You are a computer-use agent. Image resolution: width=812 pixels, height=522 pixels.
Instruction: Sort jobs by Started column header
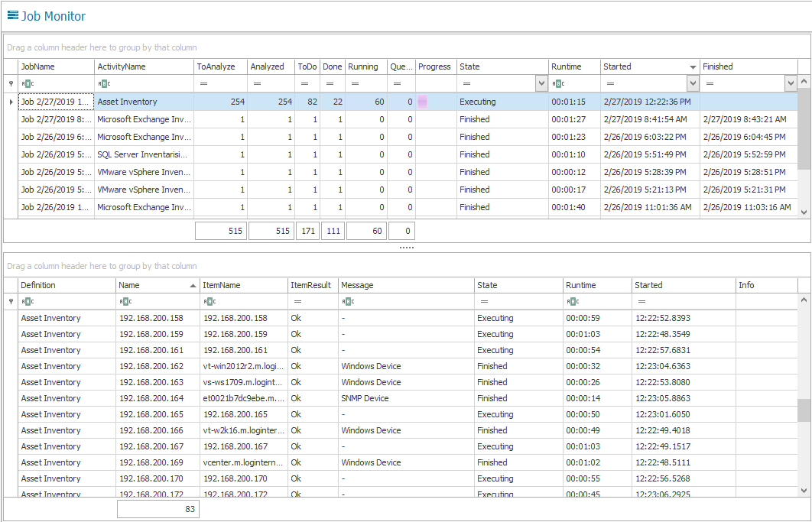[650, 66]
